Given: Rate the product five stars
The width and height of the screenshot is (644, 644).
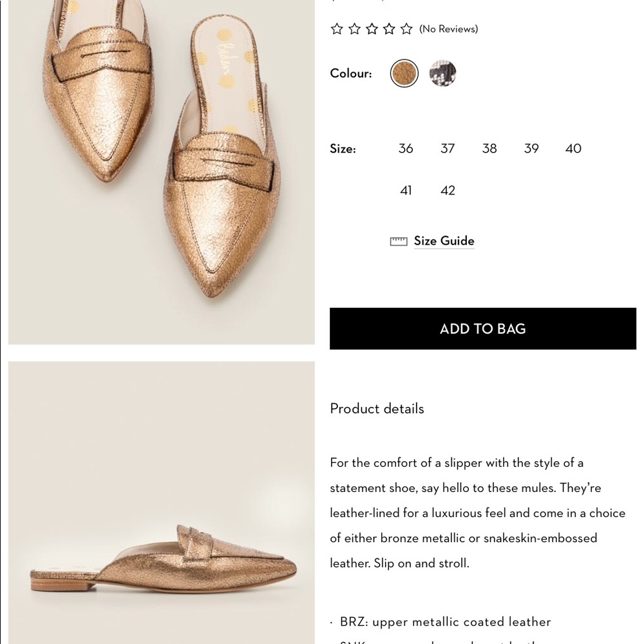Looking at the screenshot, I should point(406,28).
